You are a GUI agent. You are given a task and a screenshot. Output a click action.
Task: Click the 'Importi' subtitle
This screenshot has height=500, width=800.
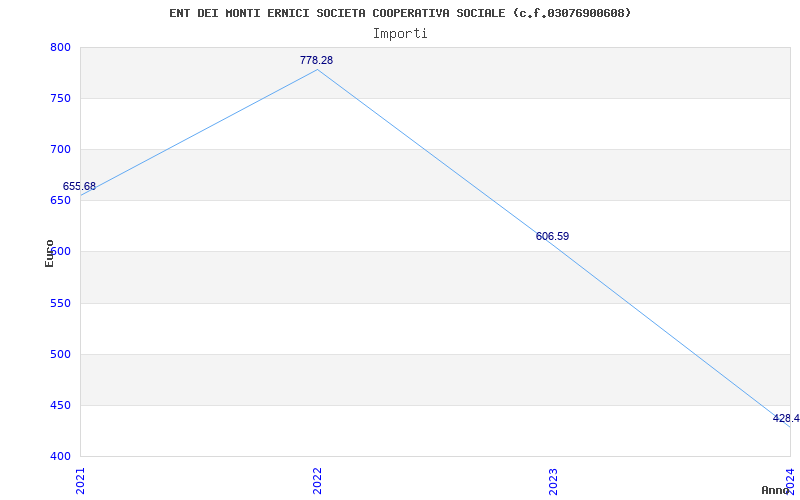pos(400,34)
